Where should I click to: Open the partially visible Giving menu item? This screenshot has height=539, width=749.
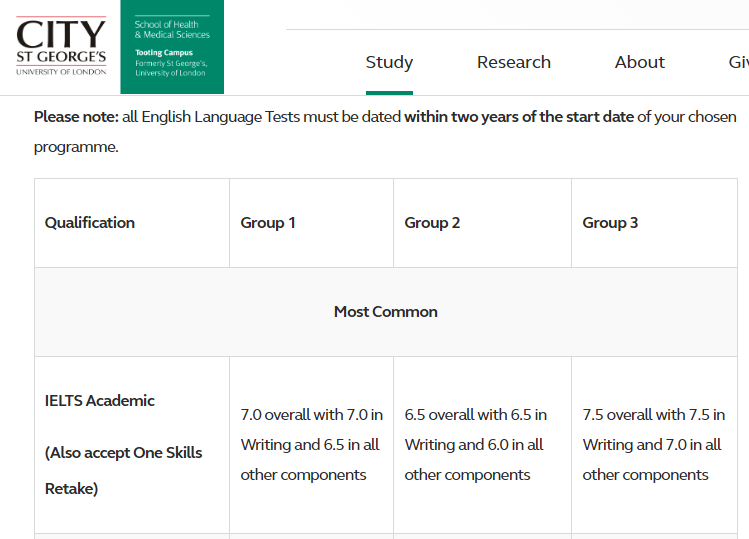[738, 62]
